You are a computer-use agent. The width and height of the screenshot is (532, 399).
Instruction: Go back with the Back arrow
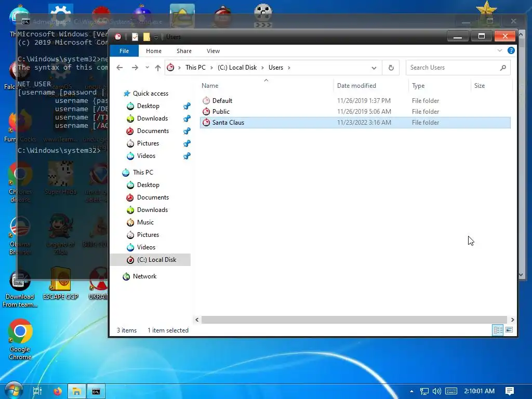point(119,68)
